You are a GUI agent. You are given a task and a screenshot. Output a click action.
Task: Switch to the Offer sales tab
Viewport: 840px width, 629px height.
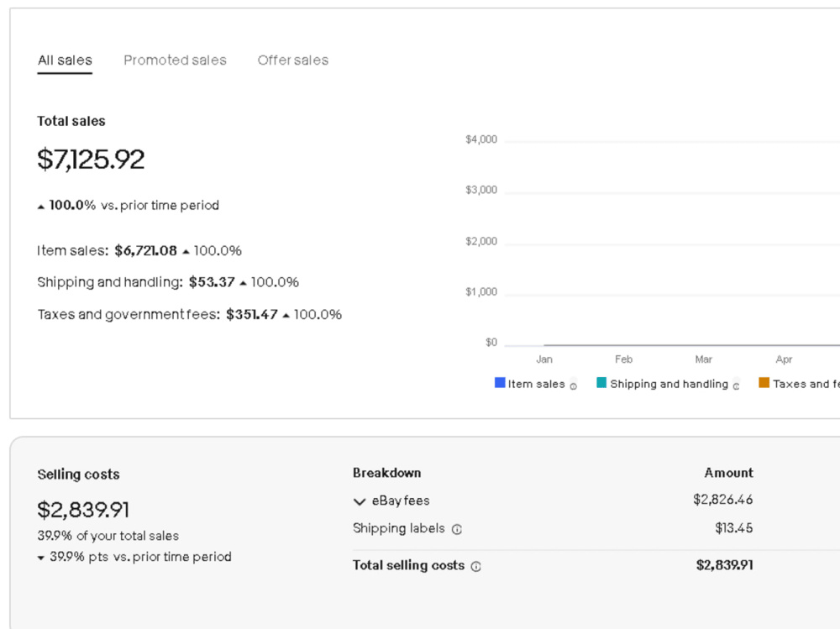(293, 60)
